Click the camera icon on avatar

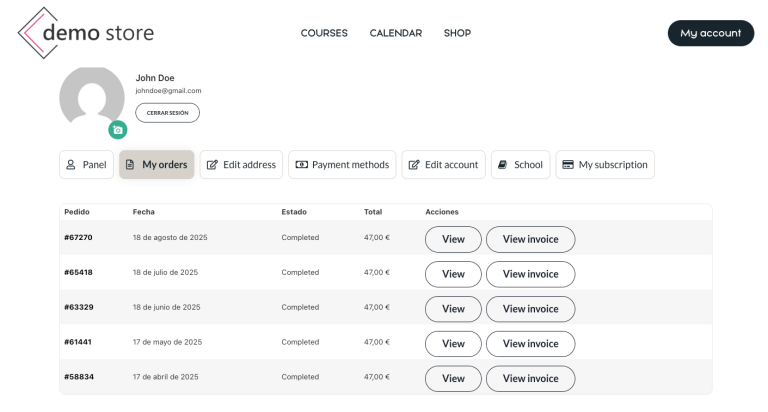(118, 129)
